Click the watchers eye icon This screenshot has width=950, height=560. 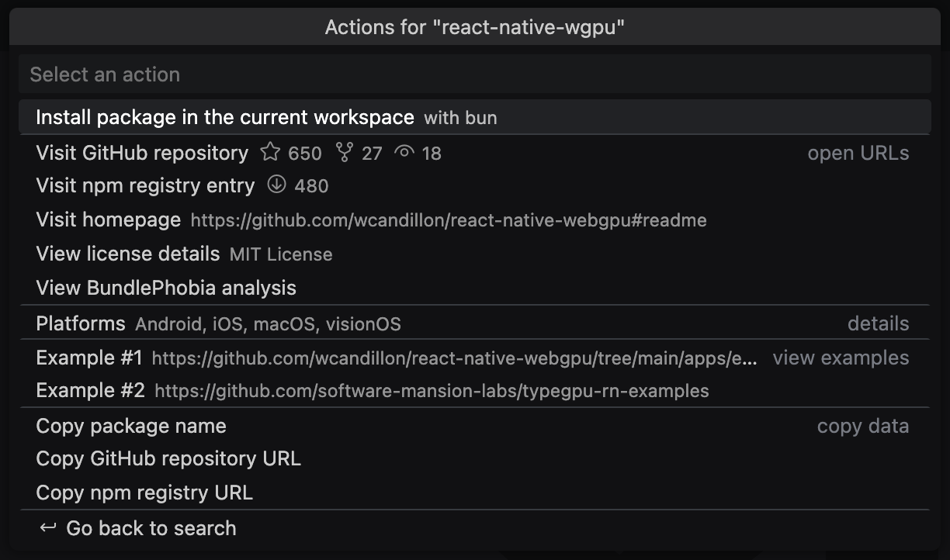[404, 152]
